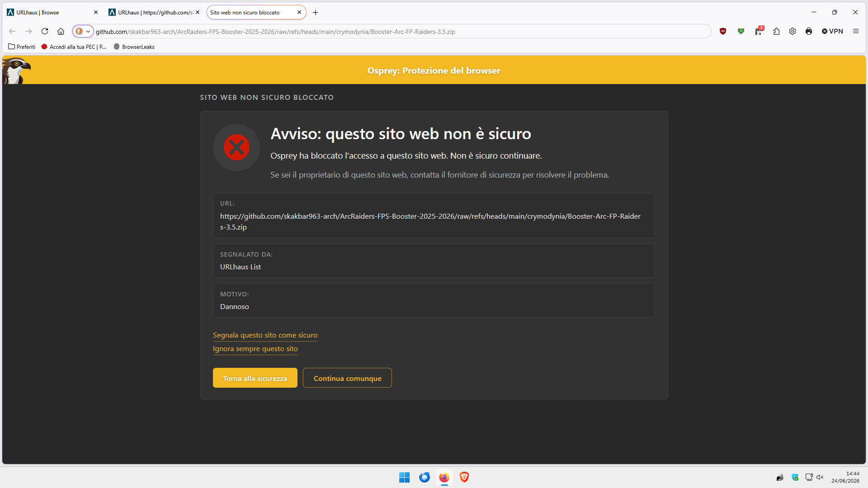Open the hamburger application menu

pos(856,31)
